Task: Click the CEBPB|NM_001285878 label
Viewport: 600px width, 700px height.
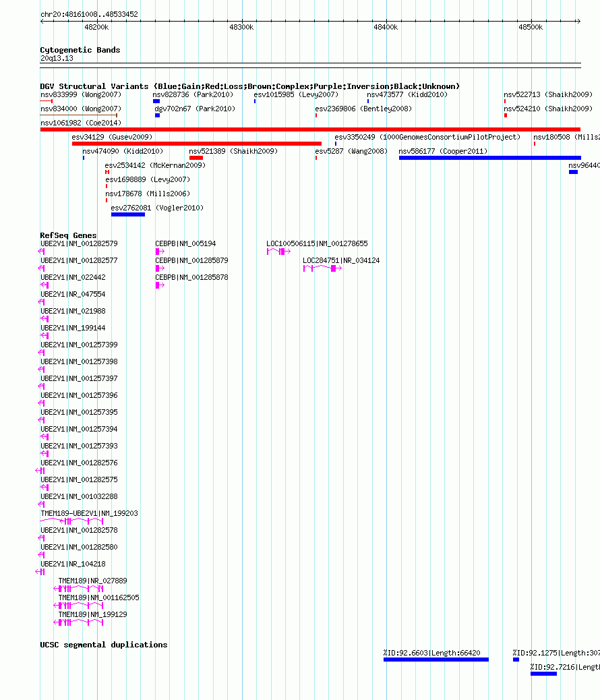Action: 191,277
